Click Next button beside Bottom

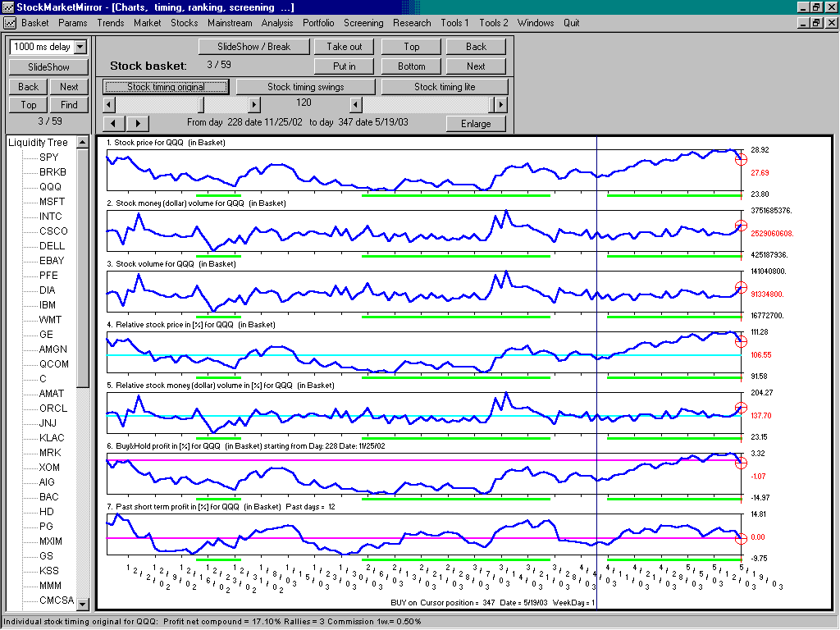coord(476,66)
